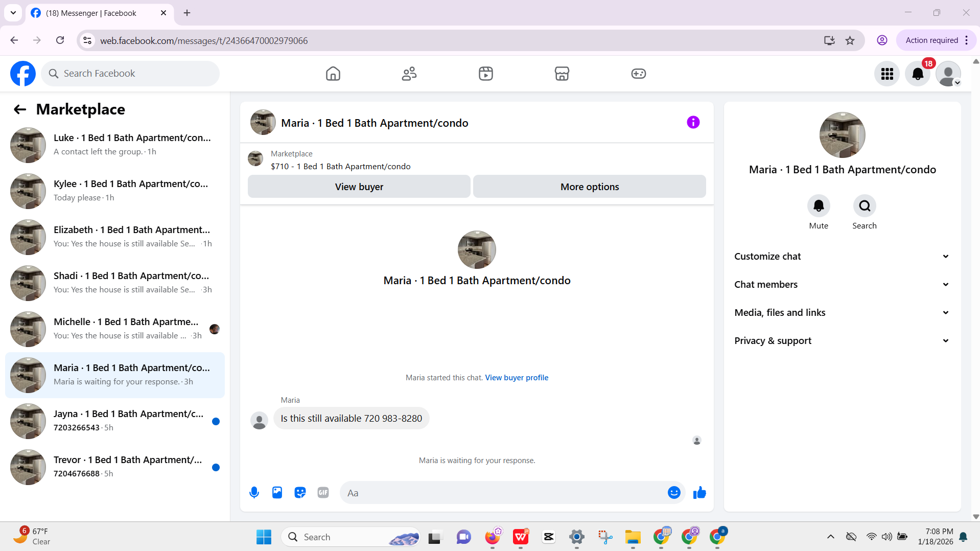This screenshot has height=551, width=980.
Task: Reload the page
Action: (x=60, y=40)
